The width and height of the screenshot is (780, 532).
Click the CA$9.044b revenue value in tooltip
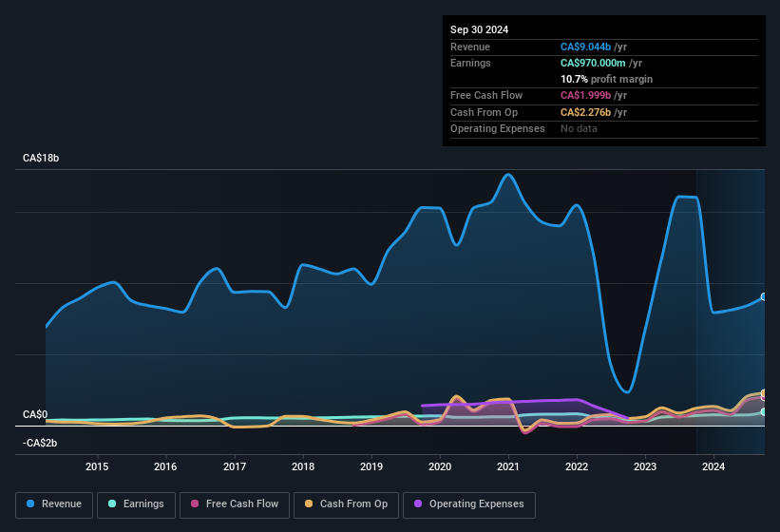click(x=586, y=47)
